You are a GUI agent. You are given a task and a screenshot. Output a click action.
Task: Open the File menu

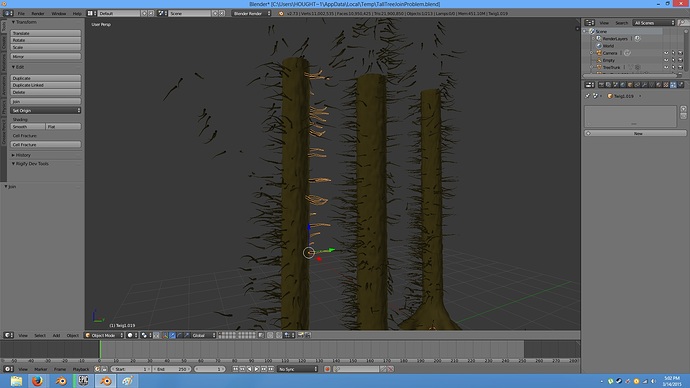point(21,13)
